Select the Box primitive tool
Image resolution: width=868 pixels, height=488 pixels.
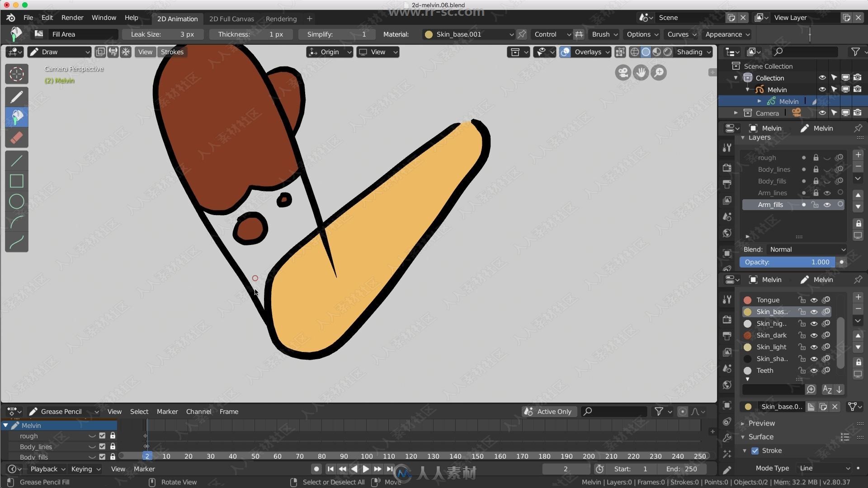coord(17,181)
